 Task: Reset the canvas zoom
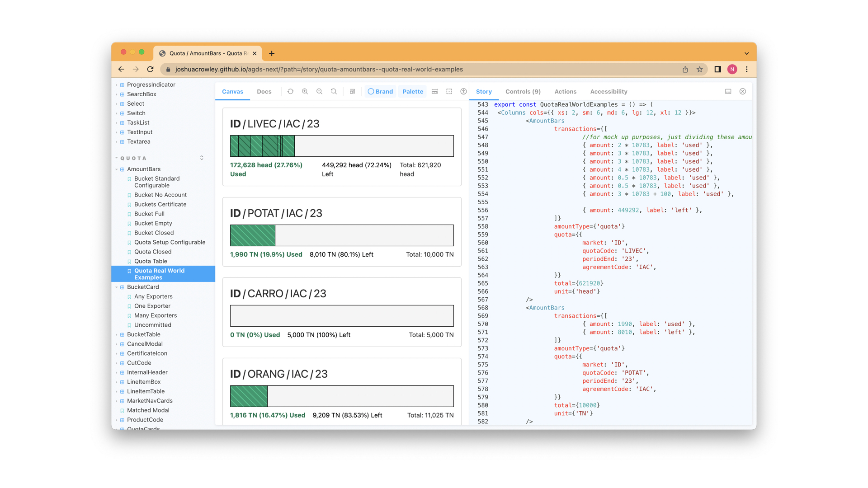(x=334, y=91)
